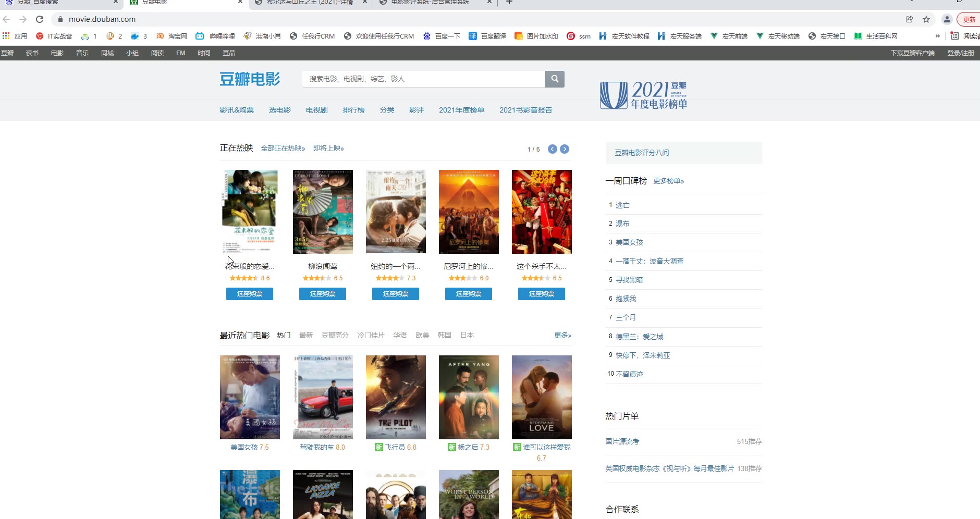Open 更多 link for 最近热门电影
The width and height of the screenshot is (980, 519).
[x=563, y=335]
